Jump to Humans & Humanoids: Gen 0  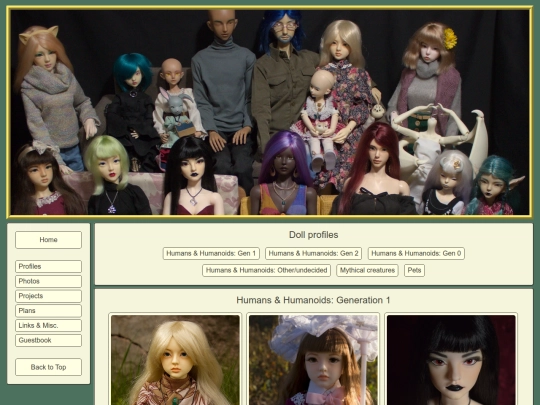click(416, 253)
